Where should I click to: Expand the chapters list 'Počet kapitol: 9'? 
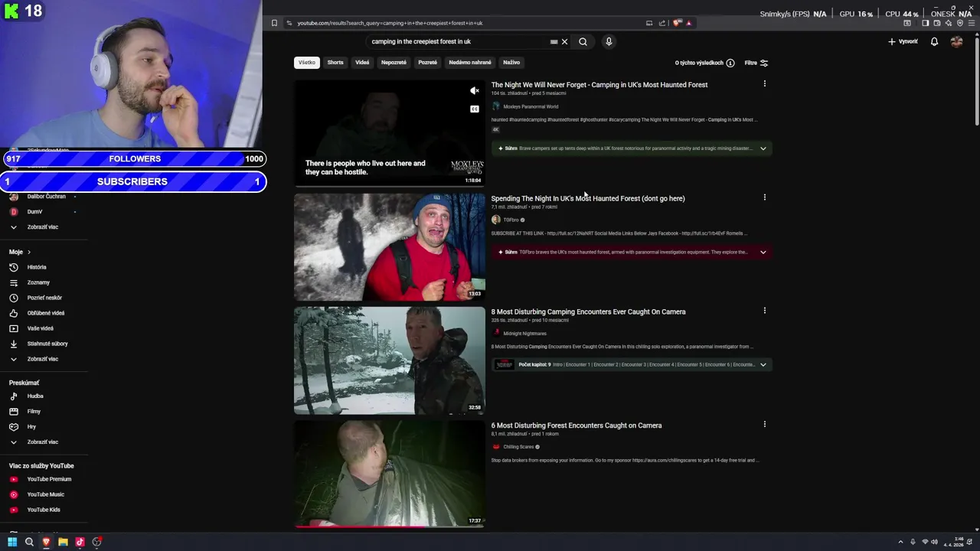point(763,365)
